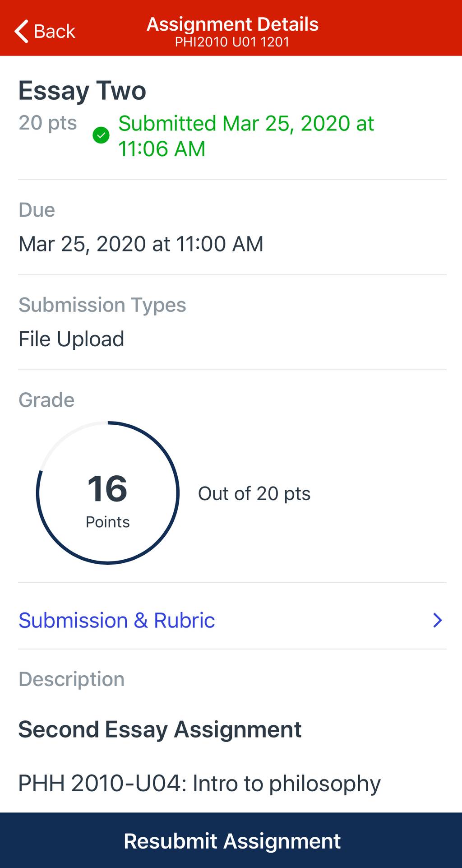Viewport: 462px width, 868px height.
Task: Tap the Submission Types label
Action: (102, 305)
